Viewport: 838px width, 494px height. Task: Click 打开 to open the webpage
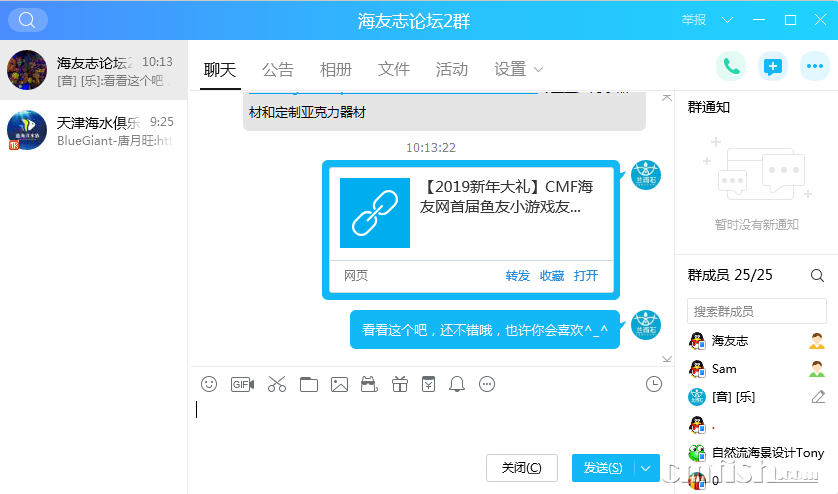(x=586, y=275)
